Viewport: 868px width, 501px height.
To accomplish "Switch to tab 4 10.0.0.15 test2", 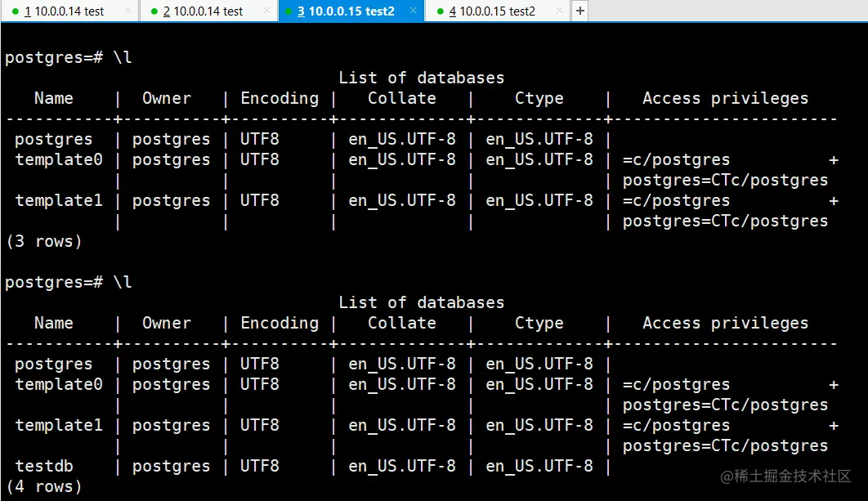I will pos(496,11).
